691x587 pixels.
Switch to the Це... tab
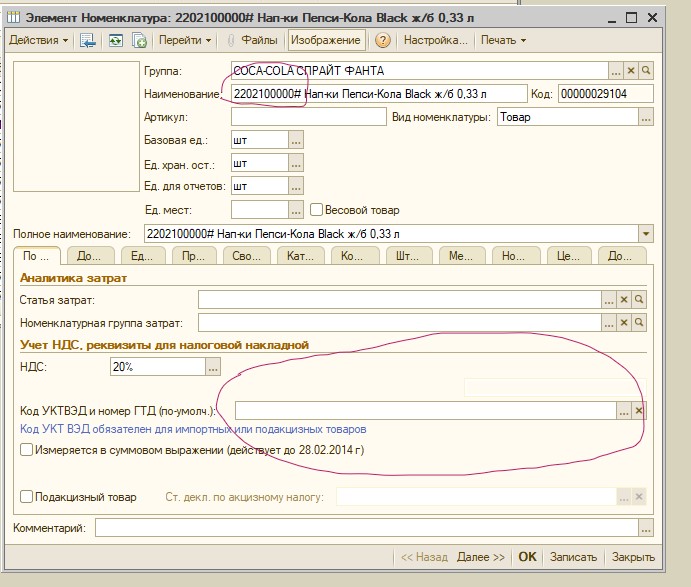(568, 256)
